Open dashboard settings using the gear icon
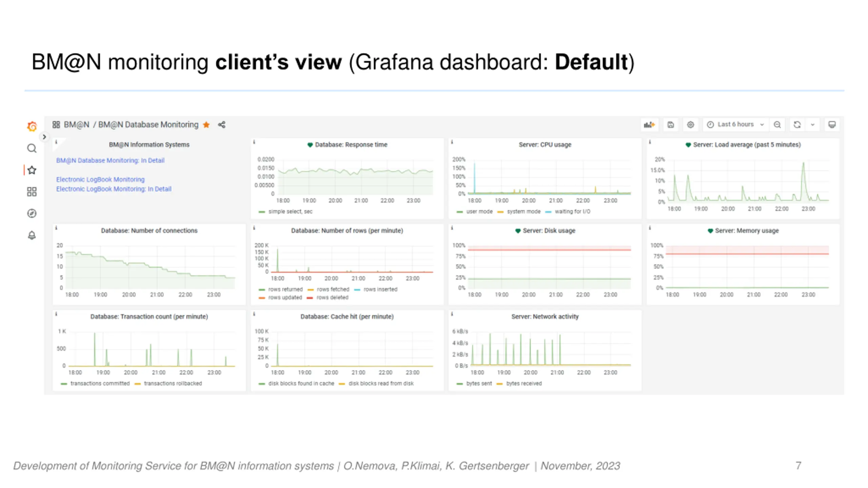The image size is (868, 488). 690,125
